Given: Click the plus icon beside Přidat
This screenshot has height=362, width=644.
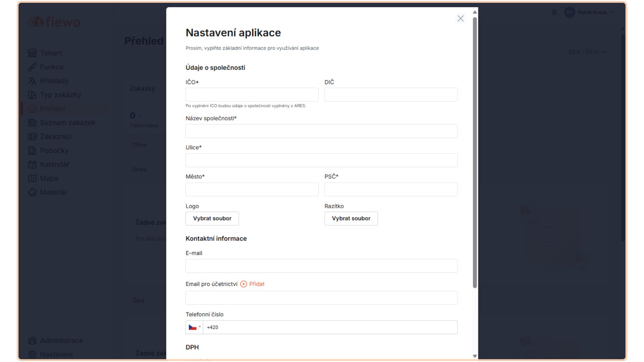Looking at the screenshot, I should point(244,284).
